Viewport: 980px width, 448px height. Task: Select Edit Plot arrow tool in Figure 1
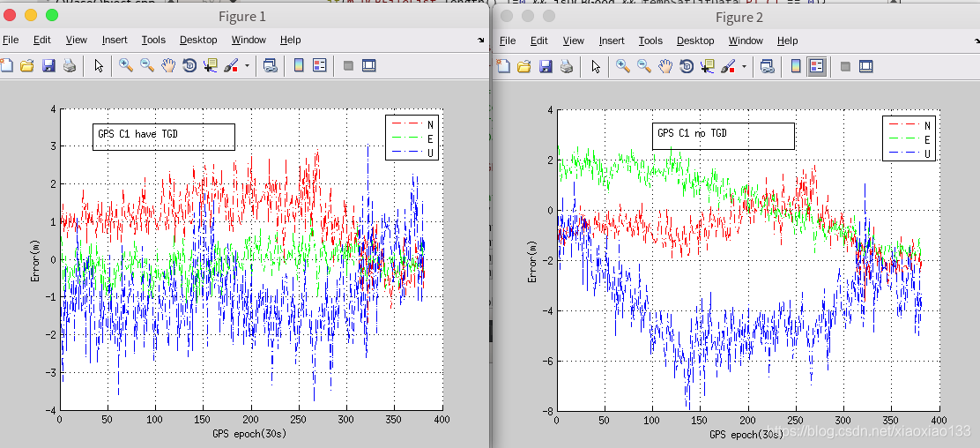(99, 65)
